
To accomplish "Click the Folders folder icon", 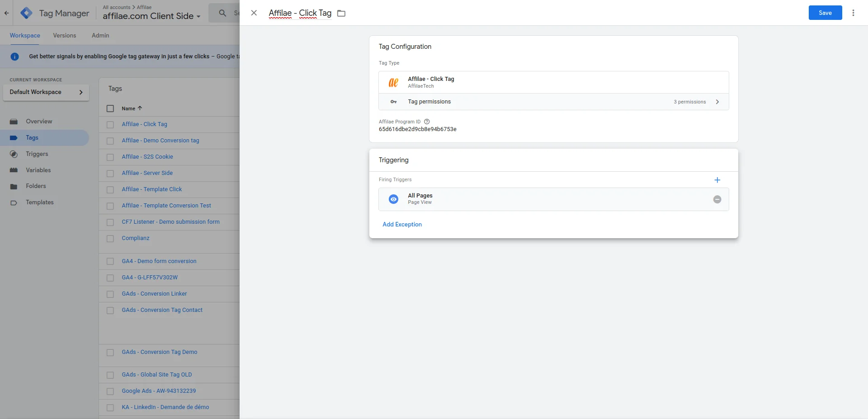I will pos(14,186).
